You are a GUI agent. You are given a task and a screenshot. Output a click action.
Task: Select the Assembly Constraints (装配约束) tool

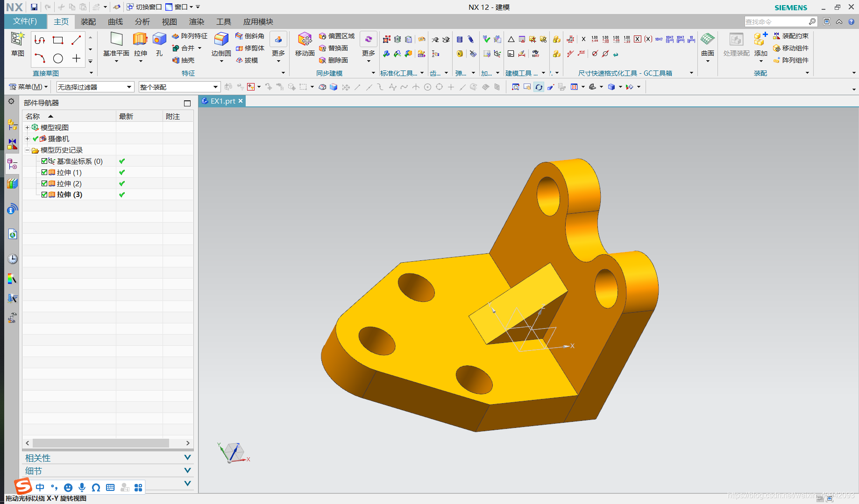coord(791,36)
